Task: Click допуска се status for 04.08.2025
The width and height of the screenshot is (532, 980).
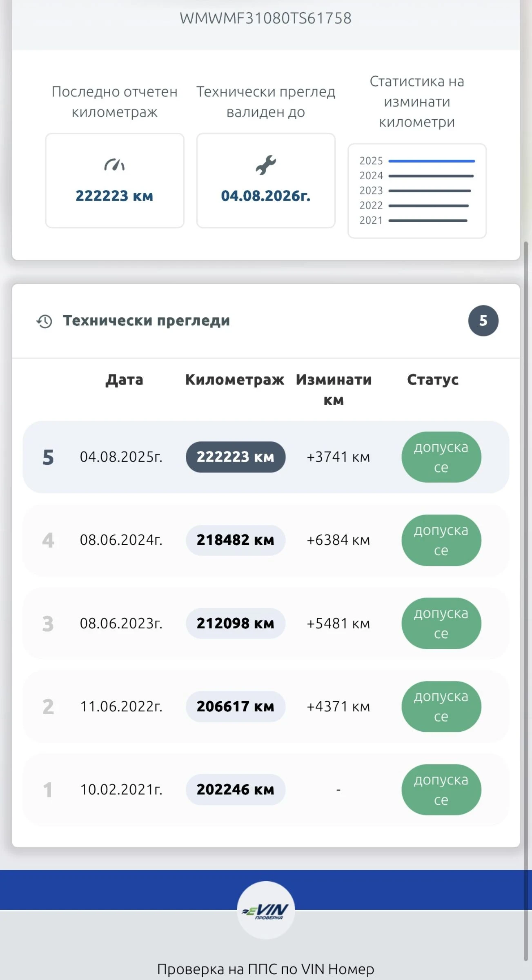Action: [441, 457]
